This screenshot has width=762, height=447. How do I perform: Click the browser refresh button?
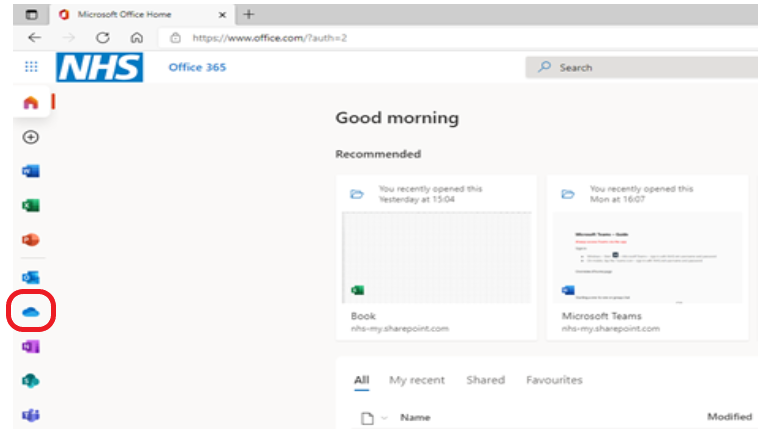(101, 38)
